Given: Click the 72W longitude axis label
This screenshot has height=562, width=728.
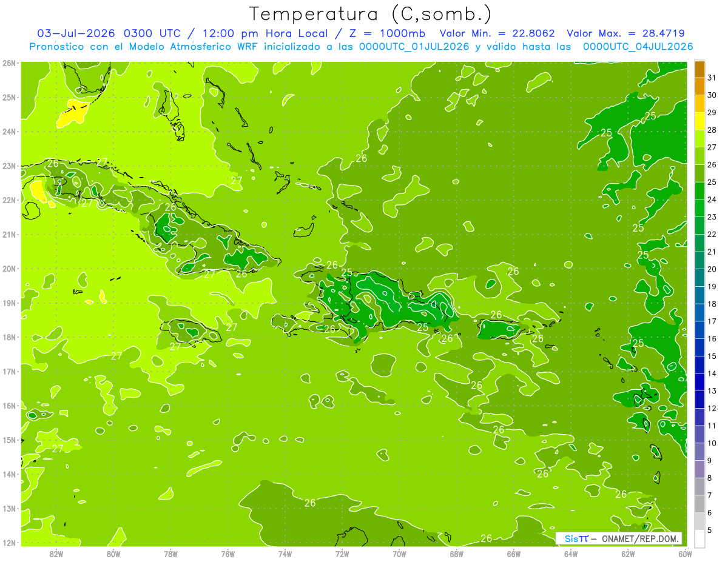Looking at the screenshot, I should 342,554.
